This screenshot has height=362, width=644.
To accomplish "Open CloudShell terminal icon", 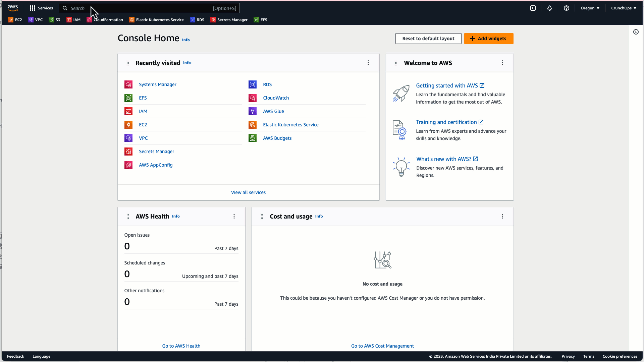I will point(533,8).
